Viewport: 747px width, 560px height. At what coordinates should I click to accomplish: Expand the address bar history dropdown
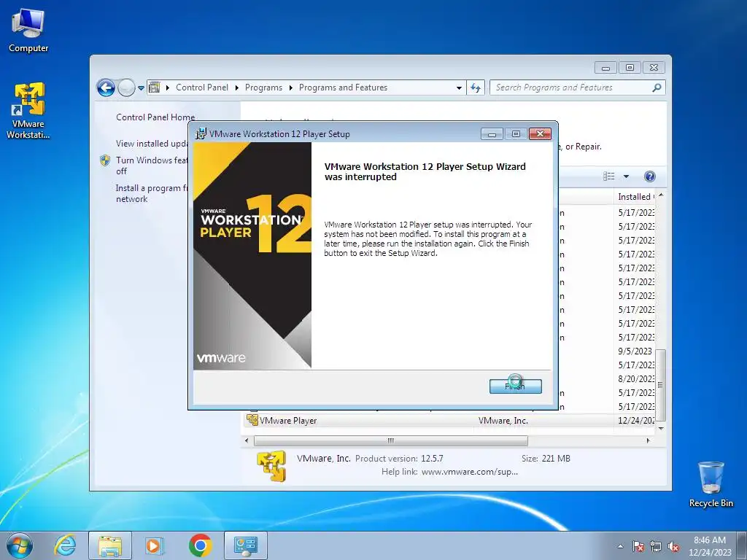tap(459, 88)
